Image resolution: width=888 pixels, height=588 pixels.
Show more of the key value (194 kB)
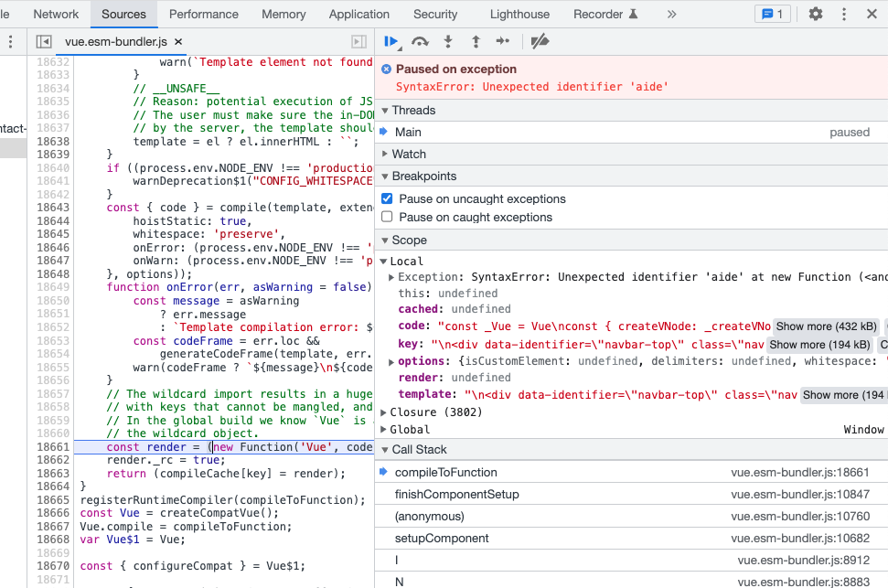pyautogui.click(x=819, y=345)
